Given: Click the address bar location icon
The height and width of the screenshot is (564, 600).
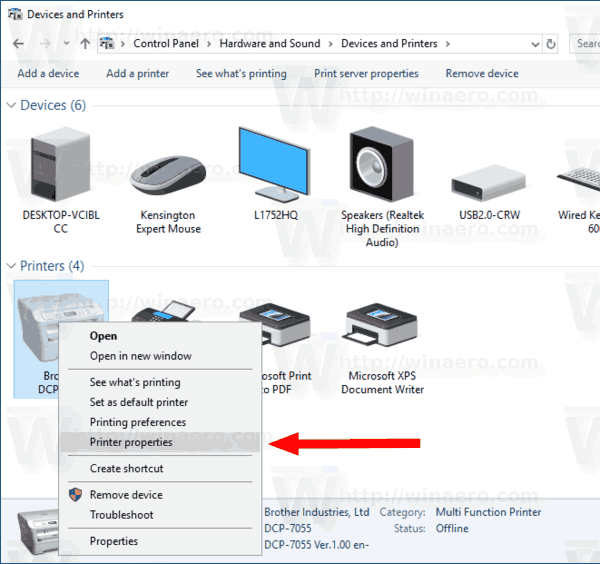Looking at the screenshot, I should (107, 44).
